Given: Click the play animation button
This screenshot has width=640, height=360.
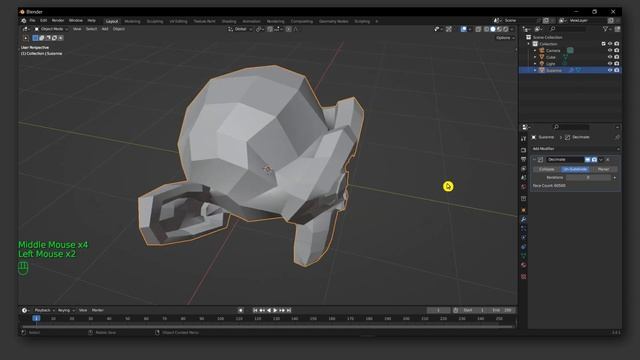Looking at the screenshot, I should click(275, 310).
